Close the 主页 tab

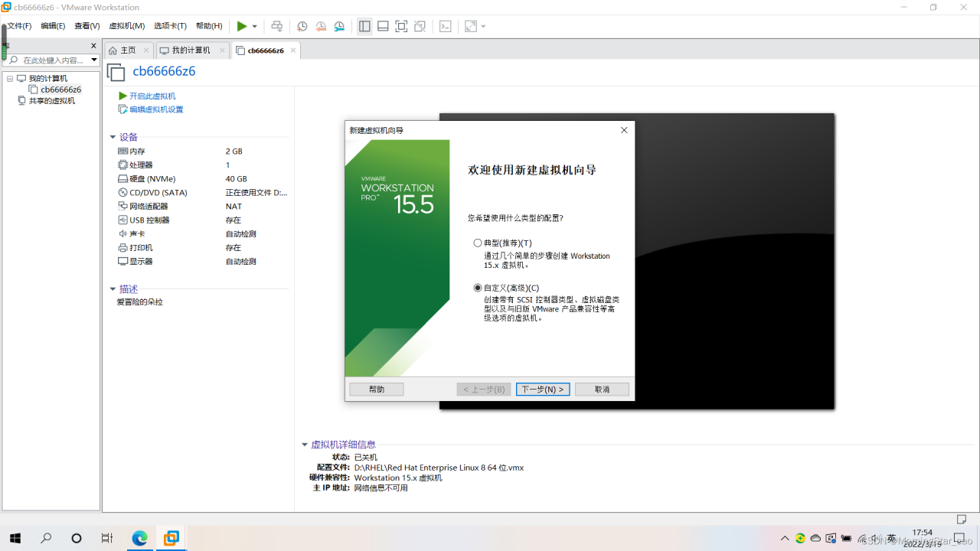point(146,51)
